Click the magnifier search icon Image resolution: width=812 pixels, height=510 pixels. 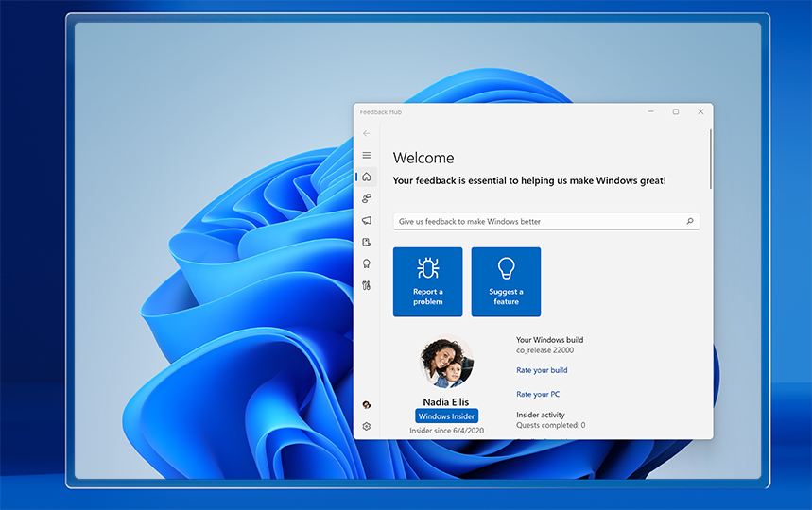click(690, 221)
